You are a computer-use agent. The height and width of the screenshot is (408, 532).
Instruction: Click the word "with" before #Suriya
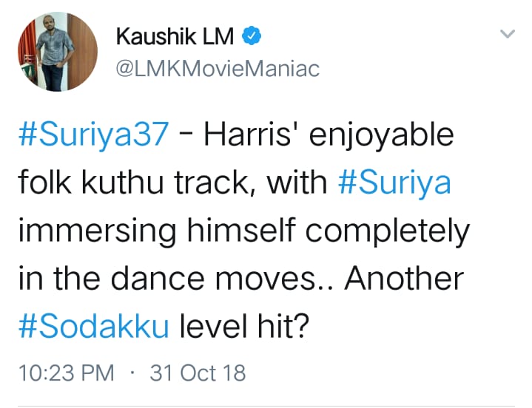coord(297,183)
